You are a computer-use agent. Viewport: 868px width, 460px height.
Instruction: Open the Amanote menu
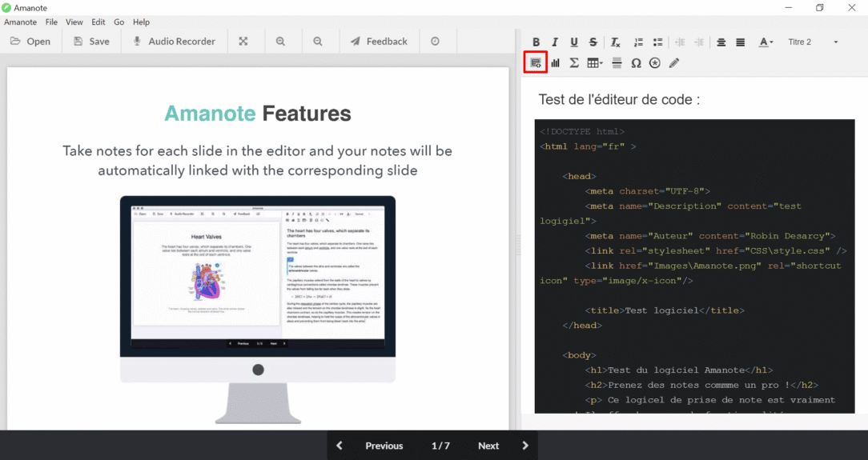click(21, 22)
